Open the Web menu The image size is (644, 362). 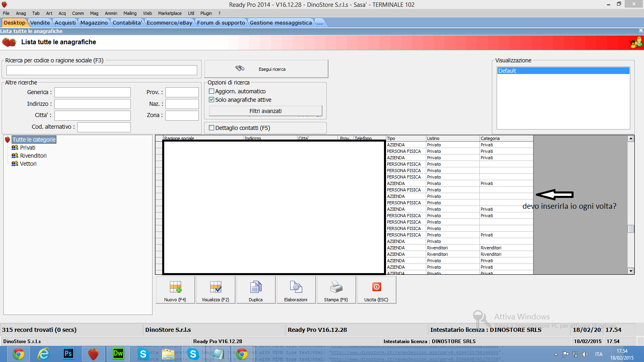(x=147, y=13)
